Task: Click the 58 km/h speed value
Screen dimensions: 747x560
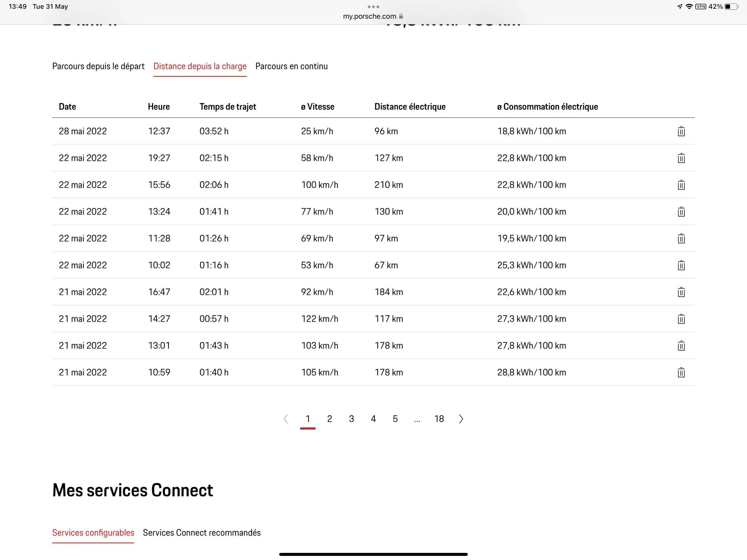Action: coord(317,158)
